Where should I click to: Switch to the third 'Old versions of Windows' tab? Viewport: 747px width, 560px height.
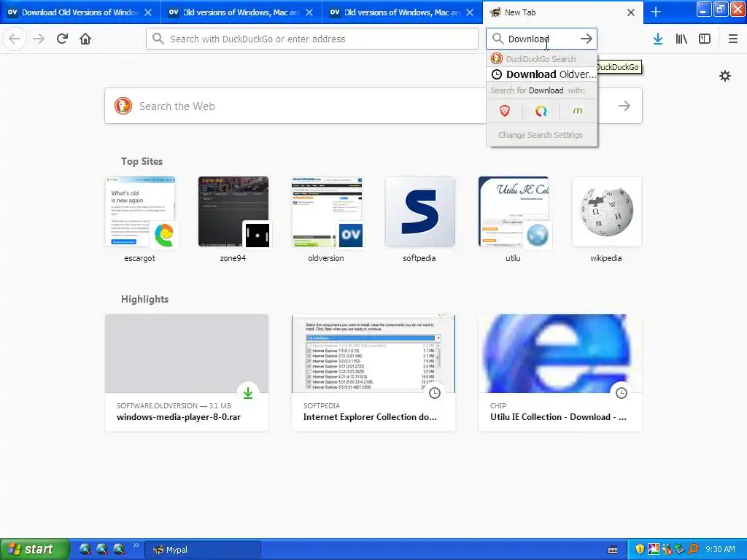pyautogui.click(x=403, y=12)
